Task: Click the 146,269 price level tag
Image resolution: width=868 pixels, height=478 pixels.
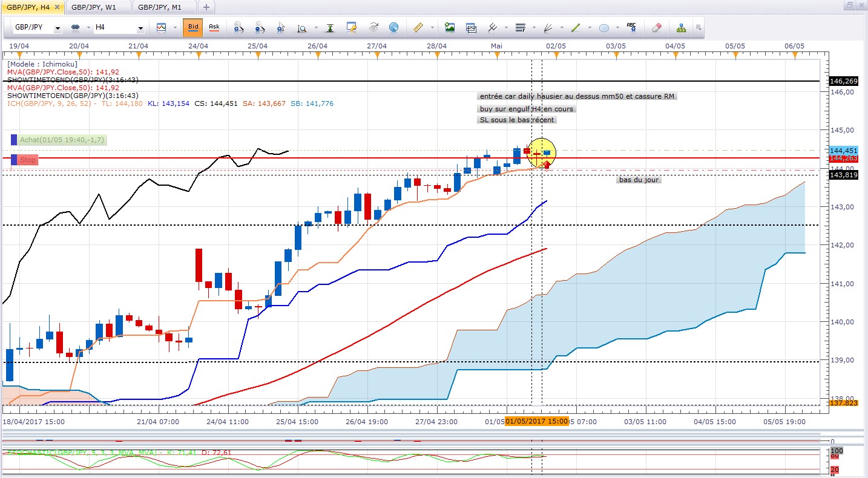Action: point(844,80)
